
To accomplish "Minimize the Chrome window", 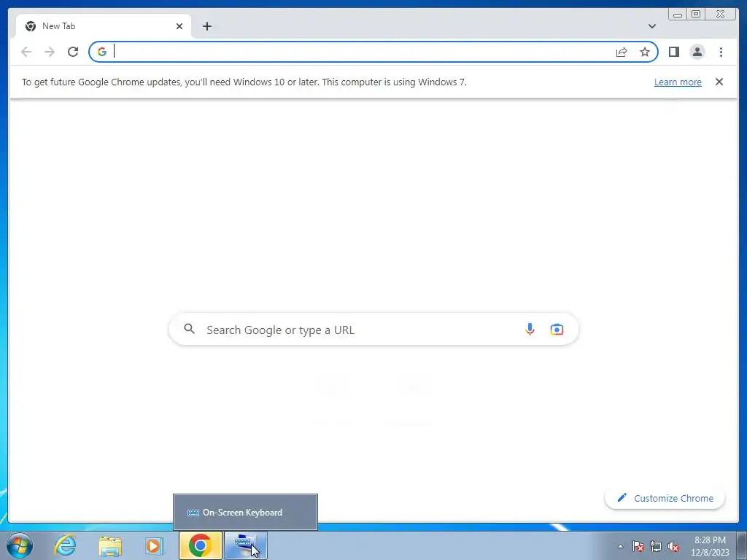I will click(678, 15).
